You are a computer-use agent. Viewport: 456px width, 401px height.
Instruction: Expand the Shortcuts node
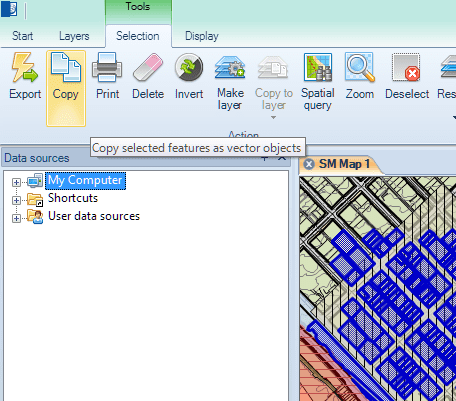[x=16, y=200]
